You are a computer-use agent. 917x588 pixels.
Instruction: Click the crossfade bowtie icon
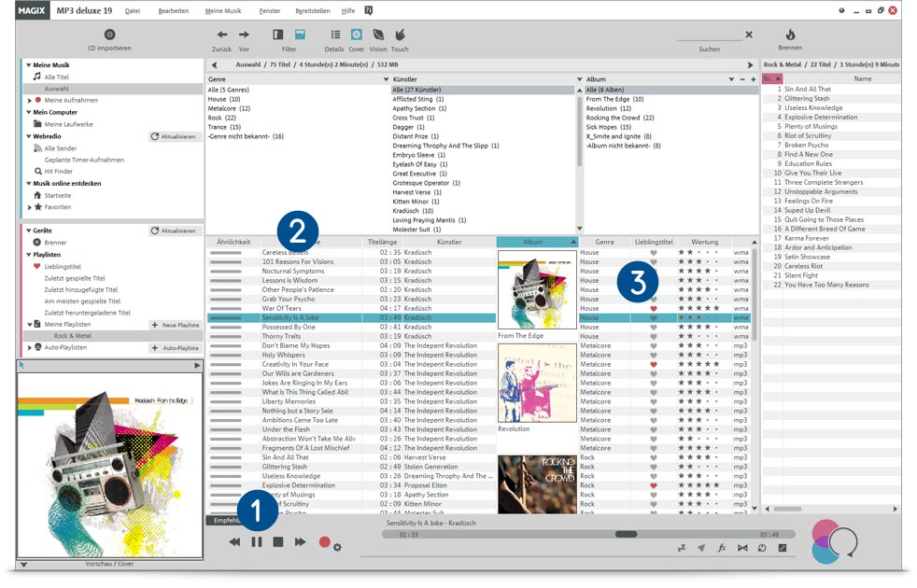pos(742,548)
